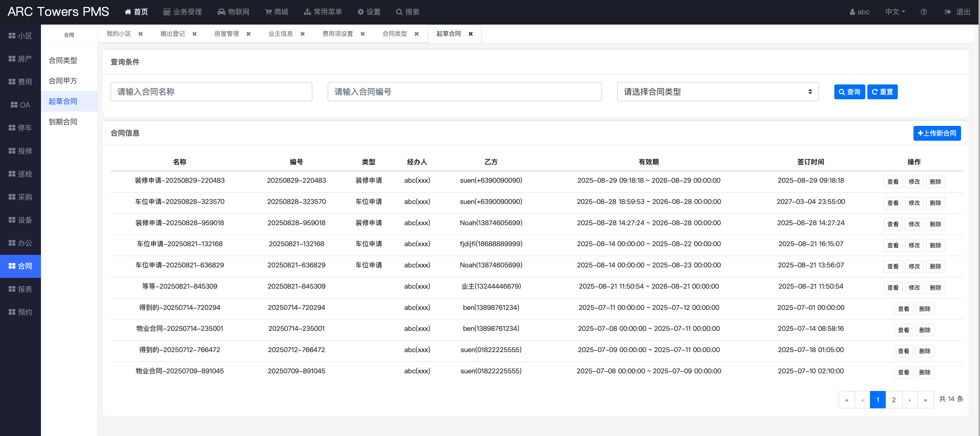Open the 费用 sidebar module

20,82
